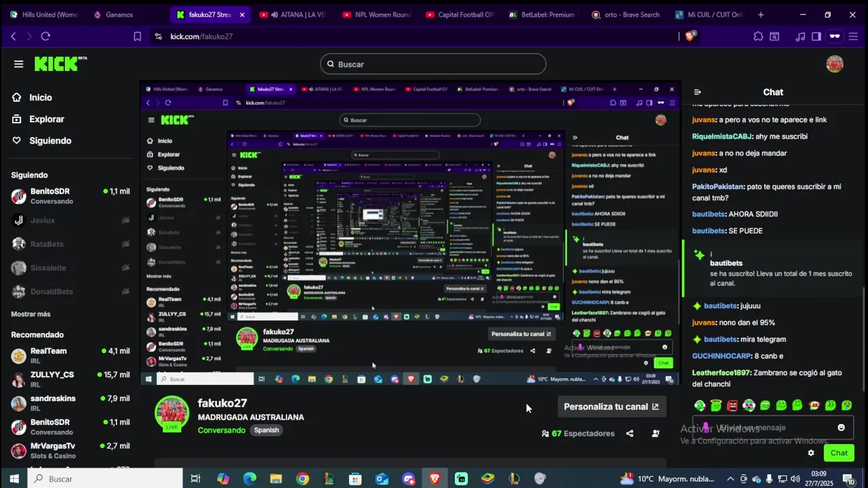Image resolution: width=868 pixels, height=488 pixels.
Task: Click the green Chat send button
Action: tap(839, 453)
